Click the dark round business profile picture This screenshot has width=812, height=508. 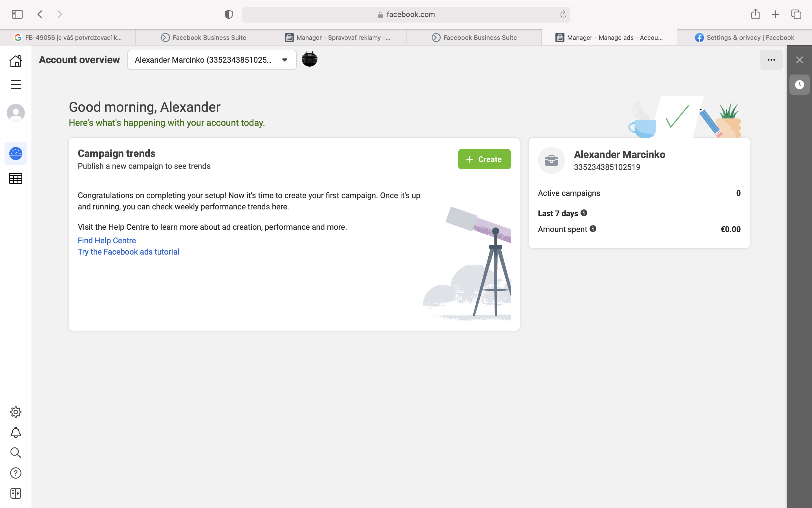pyautogui.click(x=309, y=59)
